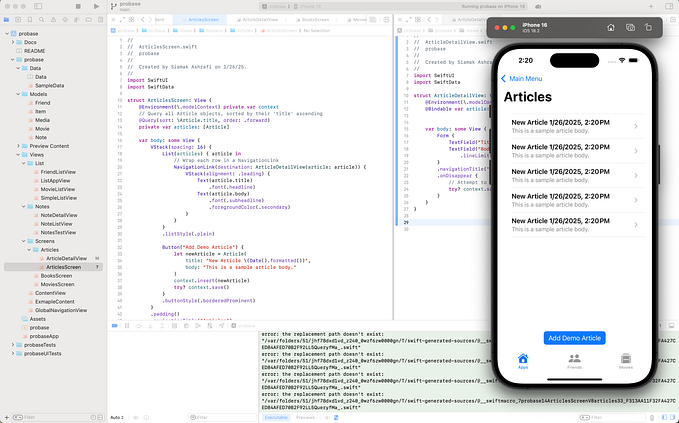This screenshot has height=423, width=679.
Task: Toggle the inspectors panel in top-right toolbar
Action: click(669, 6)
